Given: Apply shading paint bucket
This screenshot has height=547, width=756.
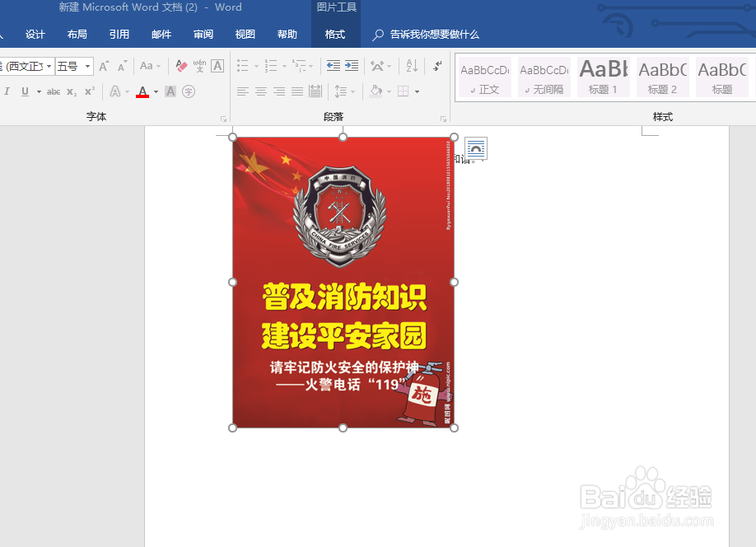Looking at the screenshot, I should [x=376, y=91].
